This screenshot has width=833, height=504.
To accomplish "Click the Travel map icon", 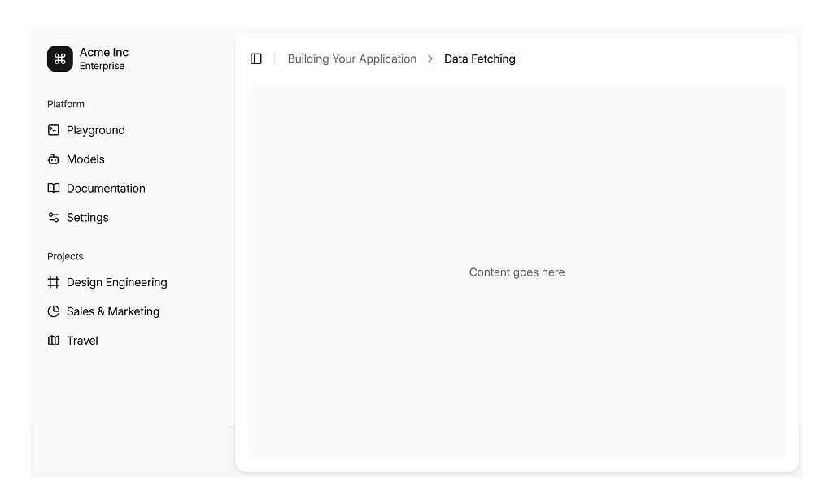I will 54,341.
